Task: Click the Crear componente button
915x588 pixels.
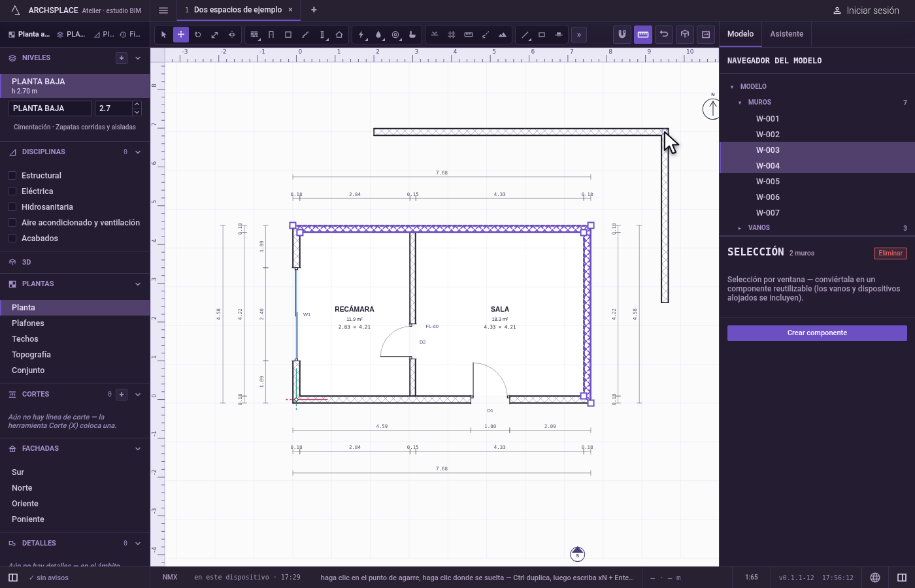Action: click(x=817, y=333)
